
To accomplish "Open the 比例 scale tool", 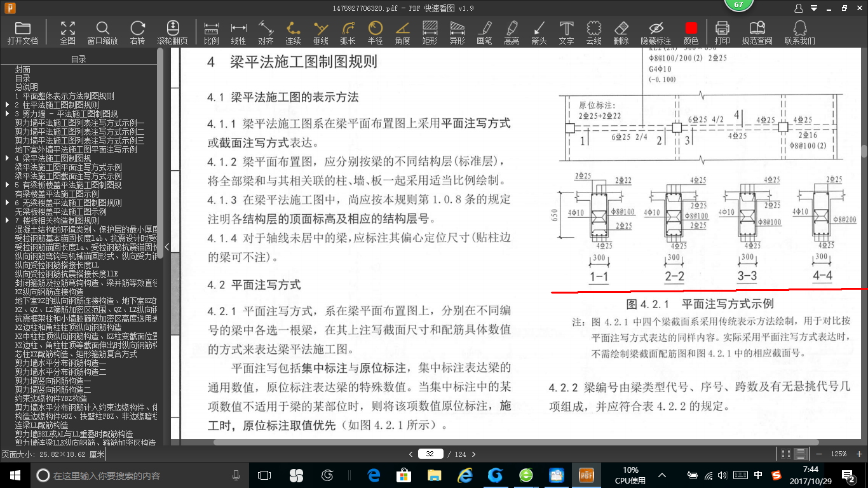I will 212,32.
